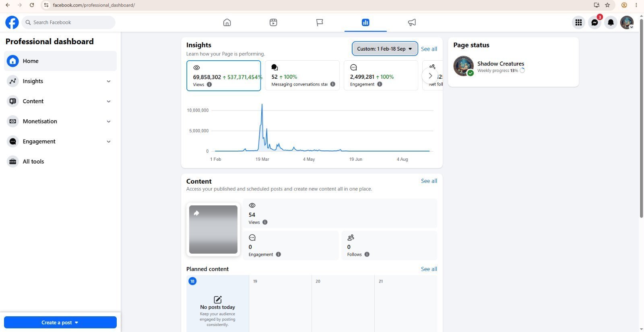Viewport: 644px width, 332px height.
Task: Open the Home feed icon in top navigation
Action: (227, 23)
